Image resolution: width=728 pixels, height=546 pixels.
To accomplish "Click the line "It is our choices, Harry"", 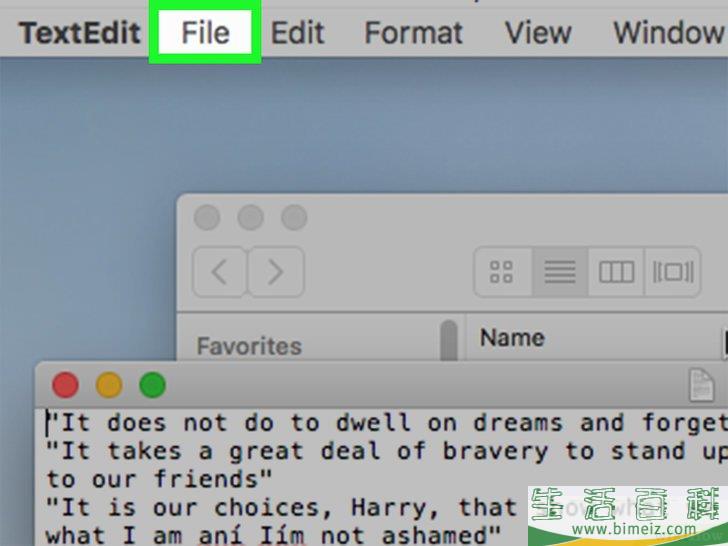I will pyautogui.click(x=281, y=507).
